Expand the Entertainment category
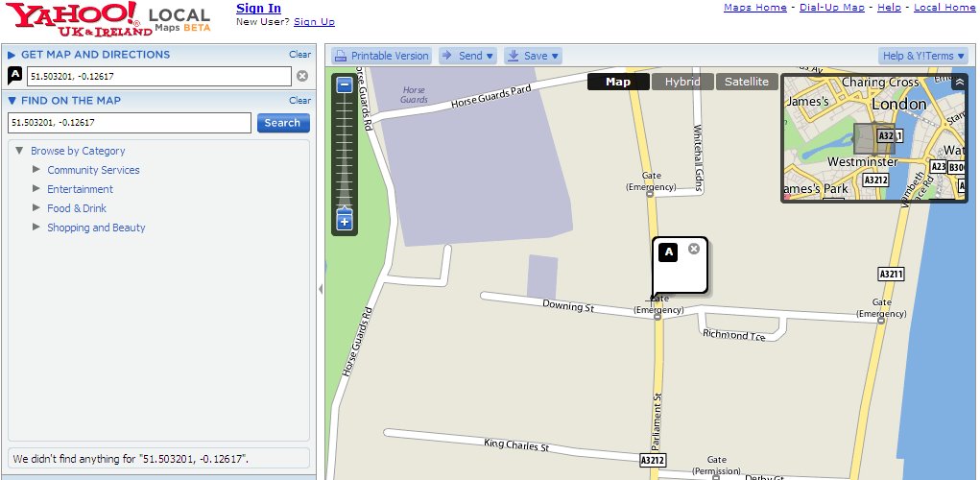This screenshot has width=980, height=480. (36, 189)
